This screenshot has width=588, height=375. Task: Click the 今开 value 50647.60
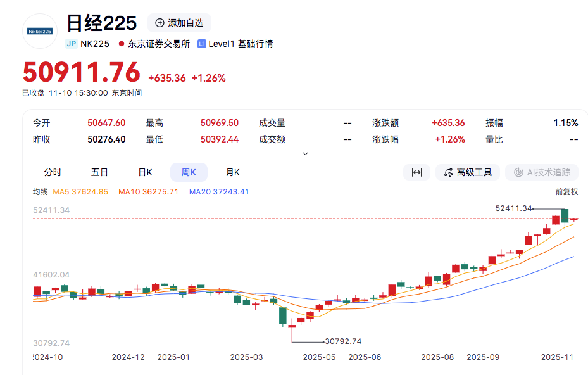(x=106, y=123)
